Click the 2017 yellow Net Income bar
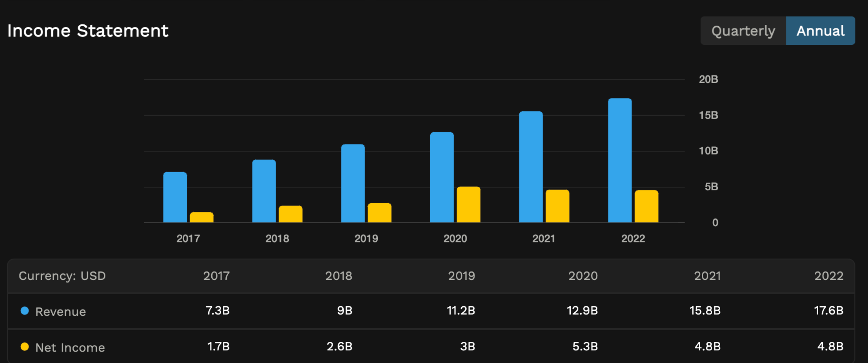This screenshot has height=363, width=868. click(x=202, y=217)
